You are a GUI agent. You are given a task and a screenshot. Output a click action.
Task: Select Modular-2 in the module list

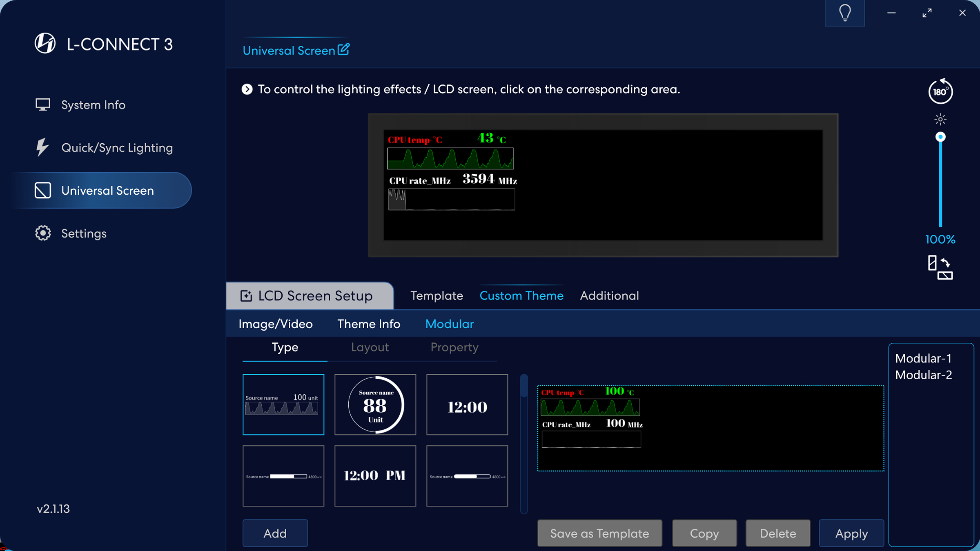click(x=924, y=375)
